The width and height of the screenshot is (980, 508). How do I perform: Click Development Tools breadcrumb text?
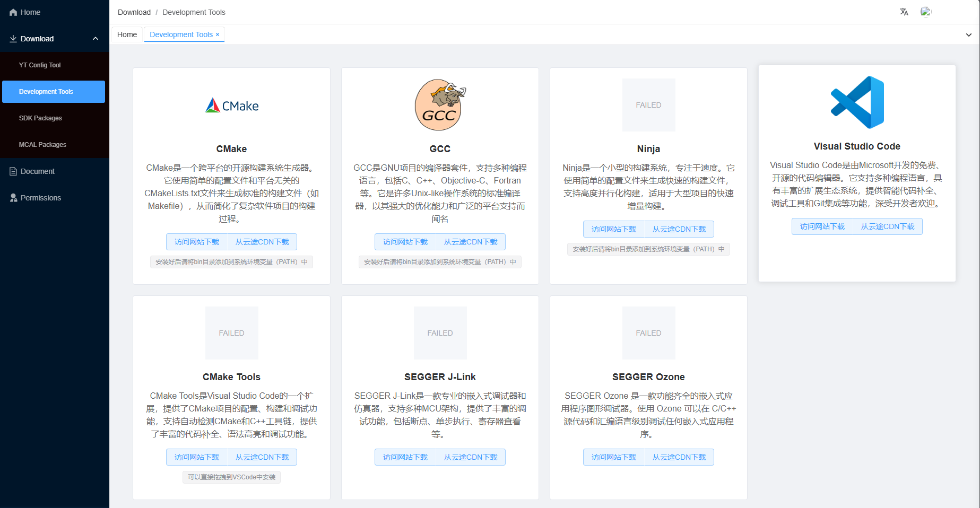(x=194, y=12)
